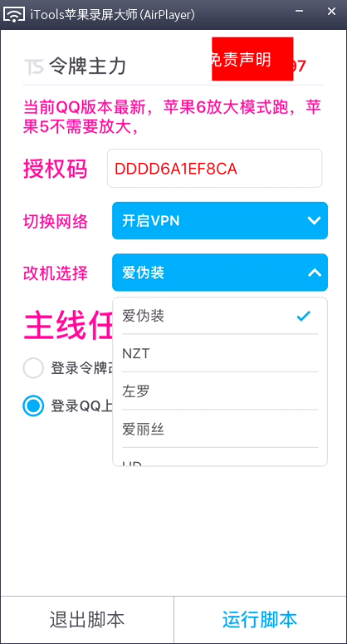Collapse the 爱伪装 dropdown using its chevron

coord(315,273)
